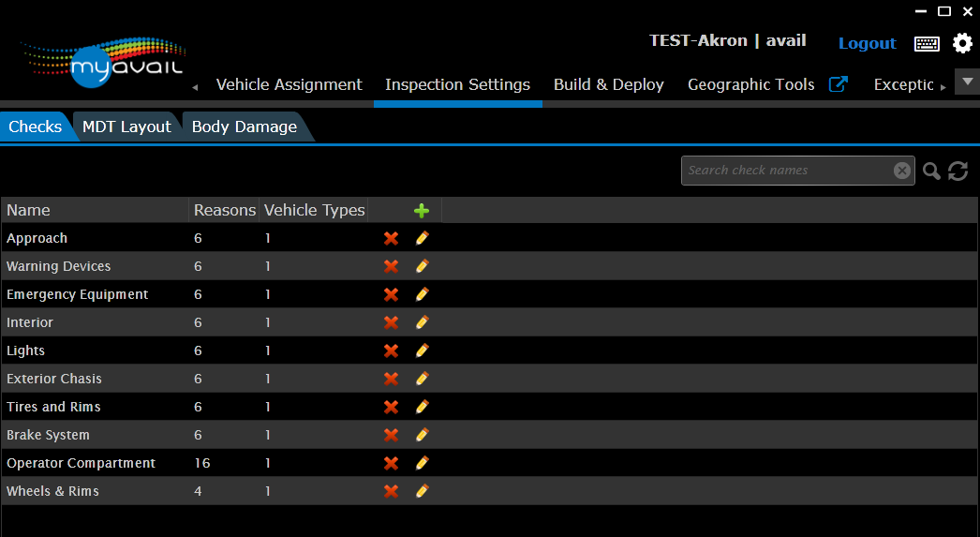This screenshot has width=980, height=537.
Task: Delete the Tires and Rims check
Action: 392,407
